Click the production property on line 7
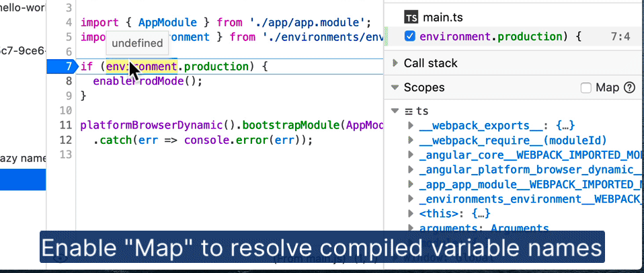Screen dimensions: 644x273 (216, 67)
